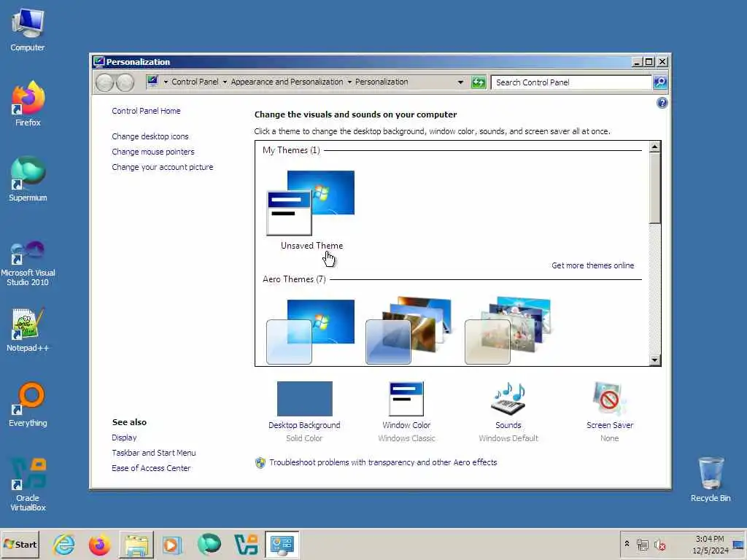Image resolution: width=747 pixels, height=560 pixels.
Task: Open Troubleshoot problems with transparency link
Action: [x=383, y=462]
